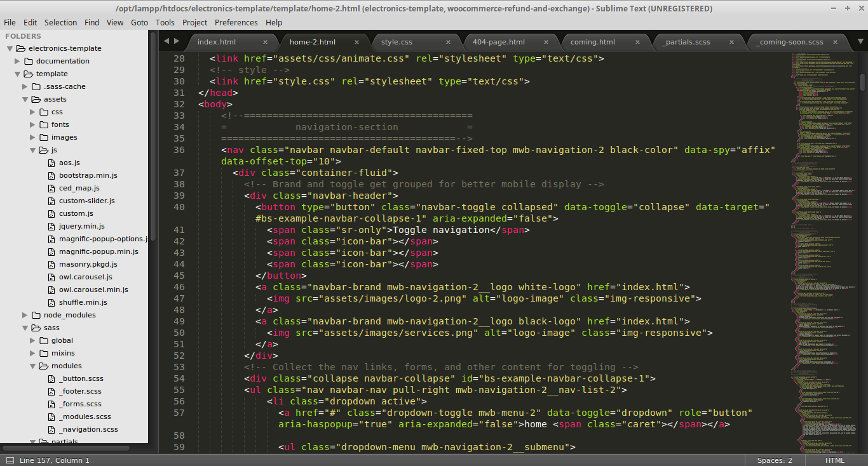The width and height of the screenshot is (868, 466).
Task: Open owl.carousel.min.js in the sidebar
Action: coord(93,290)
